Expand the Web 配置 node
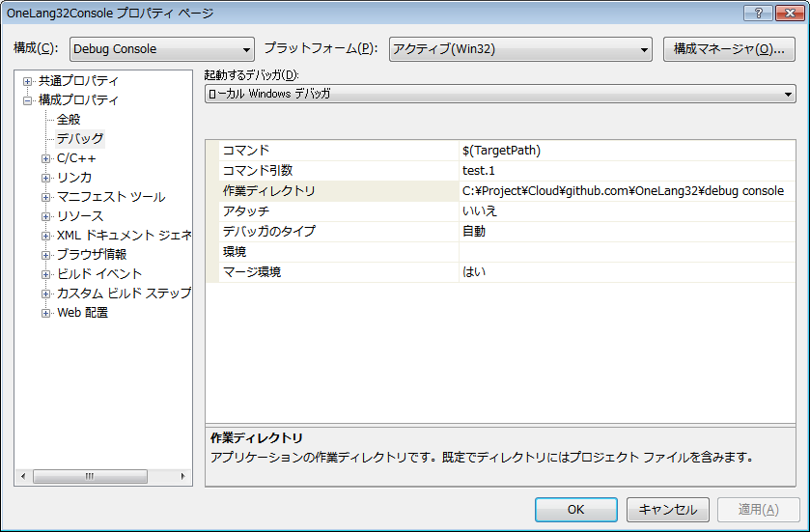 pos(46,313)
